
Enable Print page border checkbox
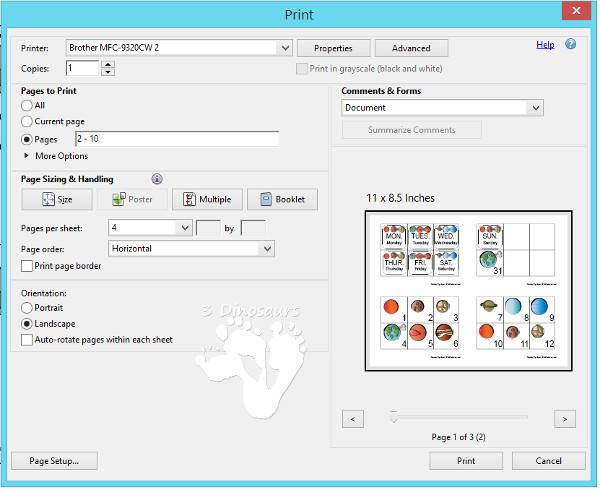click(27, 266)
